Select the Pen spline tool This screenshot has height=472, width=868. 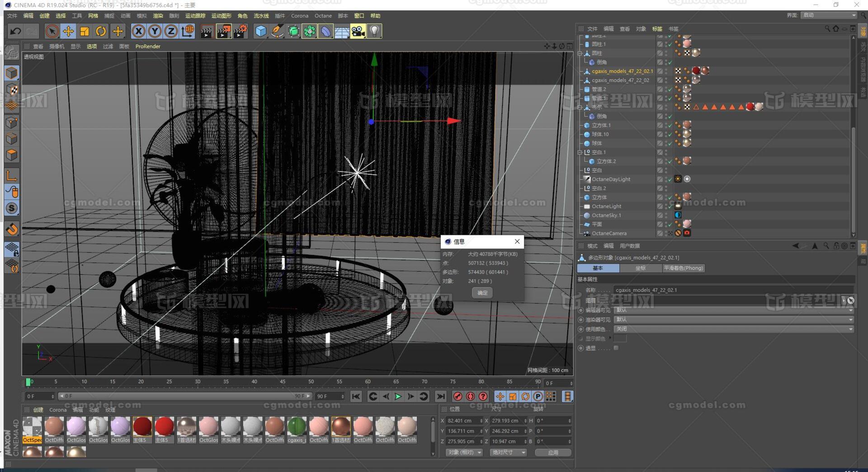coord(277,31)
